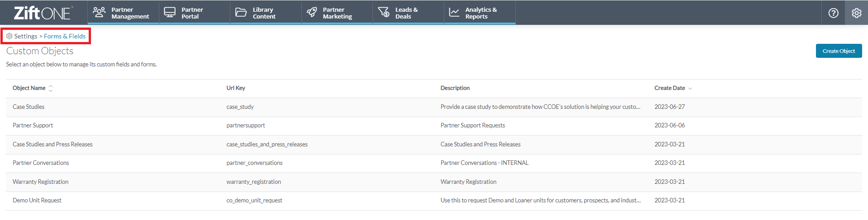Click Partner Conversations - INTERNAL description
The image size is (868, 220).
point(484,163)
